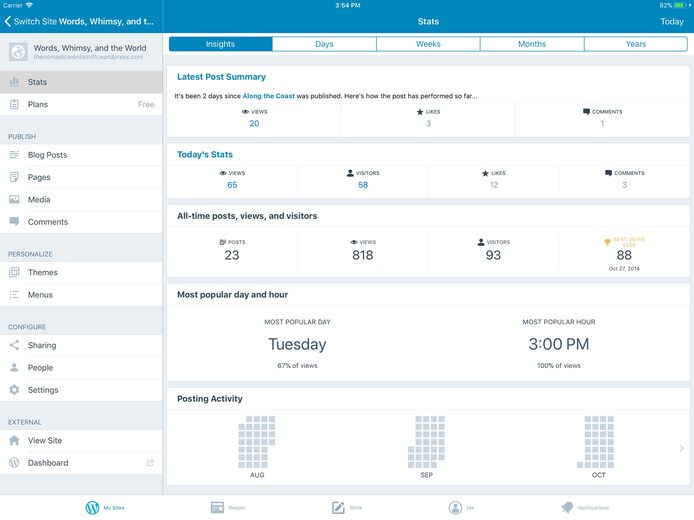
Task: Tap the likes star icon in Latest Post Summary
Action: click(420, 112)
